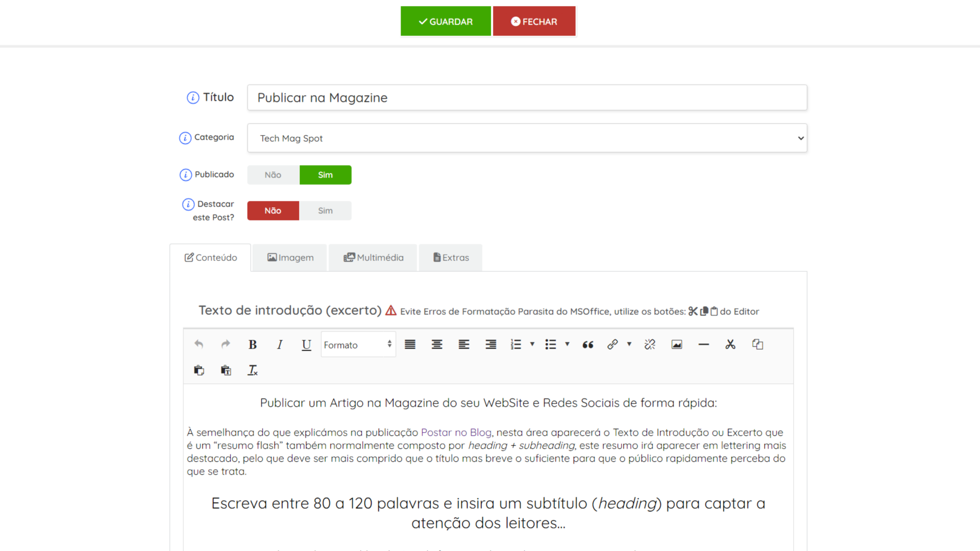
Task: Click the blockquote icon
Action: pyautogui.click(x=587, y=344)
